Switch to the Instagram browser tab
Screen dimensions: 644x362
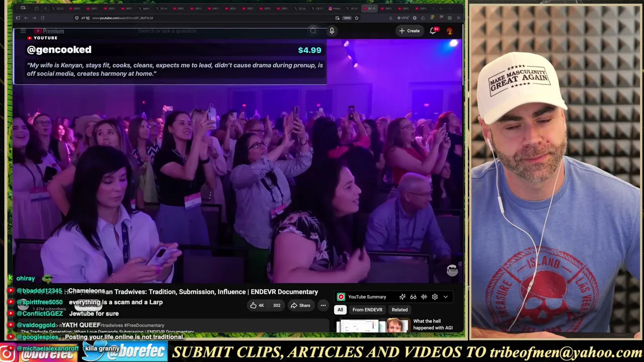(x=336, y=9)
